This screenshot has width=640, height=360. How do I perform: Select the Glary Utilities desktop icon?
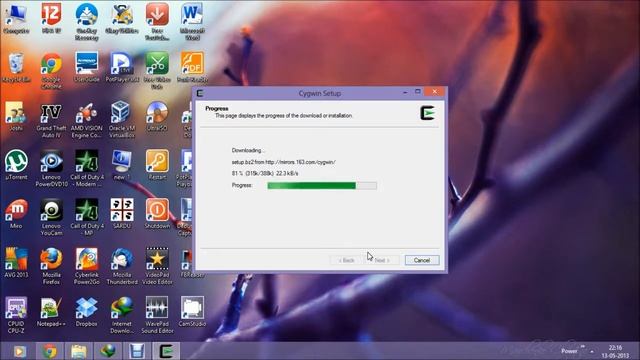pos(122,19)
